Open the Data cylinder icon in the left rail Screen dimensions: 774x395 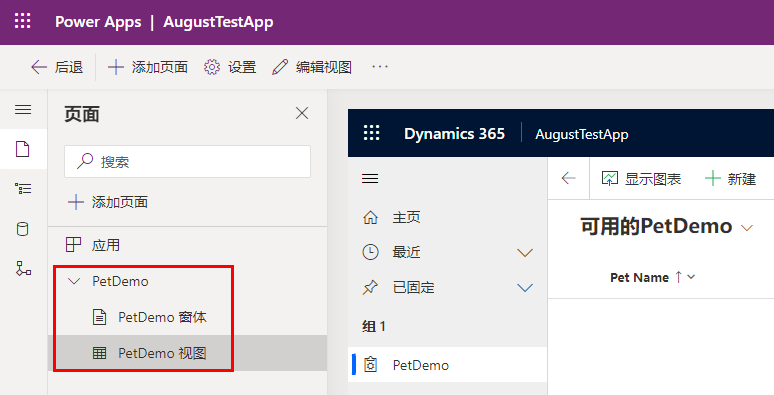tap(23, 229)
